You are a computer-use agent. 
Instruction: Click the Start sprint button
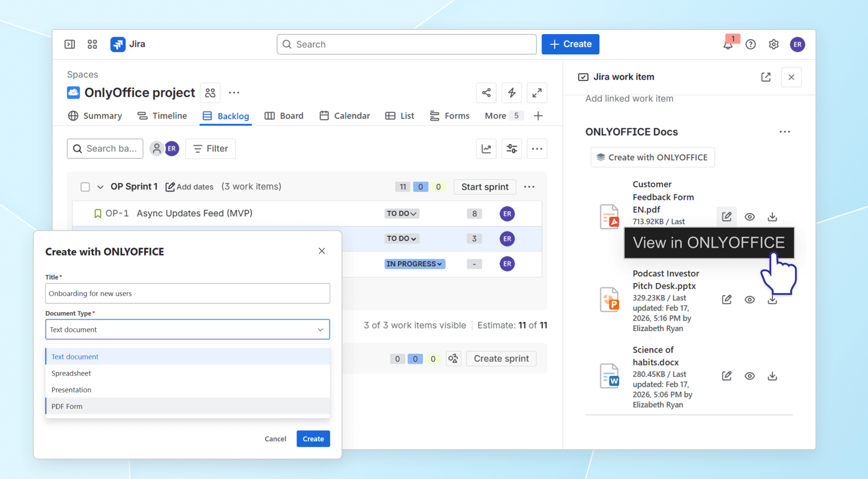485,187
